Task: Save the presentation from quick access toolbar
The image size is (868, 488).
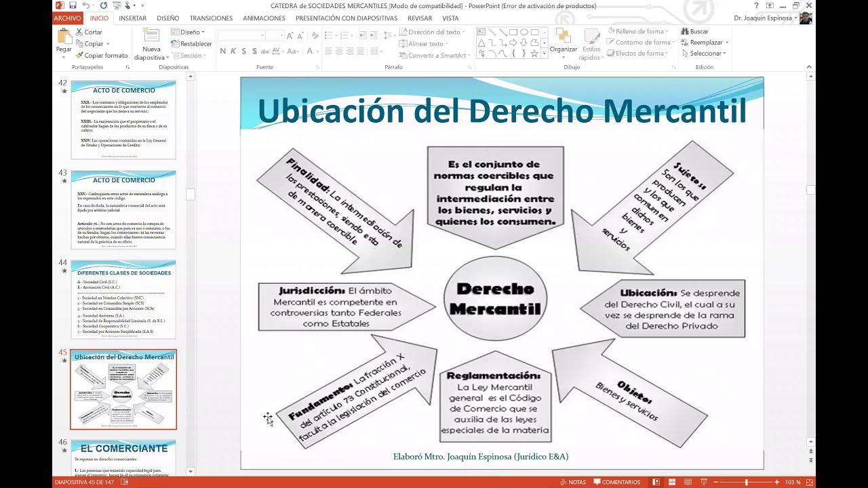Action: click(x=73, y=5)
